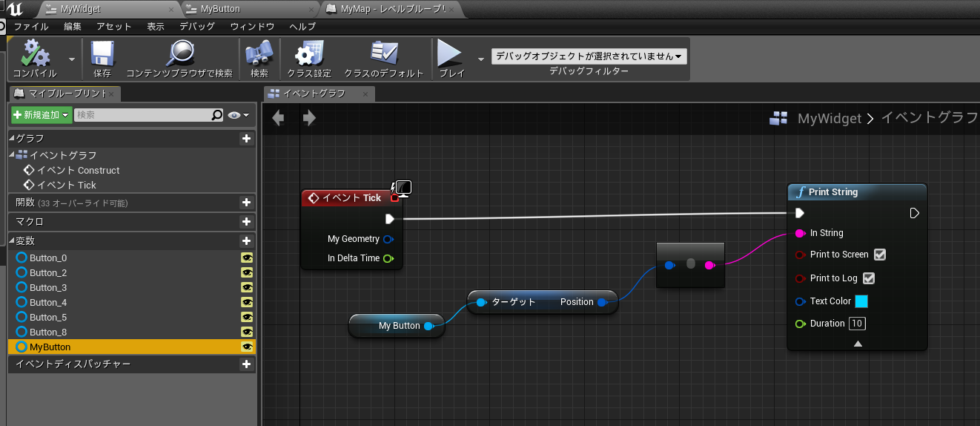Image resolution: width=980 pixels, height=426 pixels.
Task: Click the Position output pin
Action: pos(603,302)
